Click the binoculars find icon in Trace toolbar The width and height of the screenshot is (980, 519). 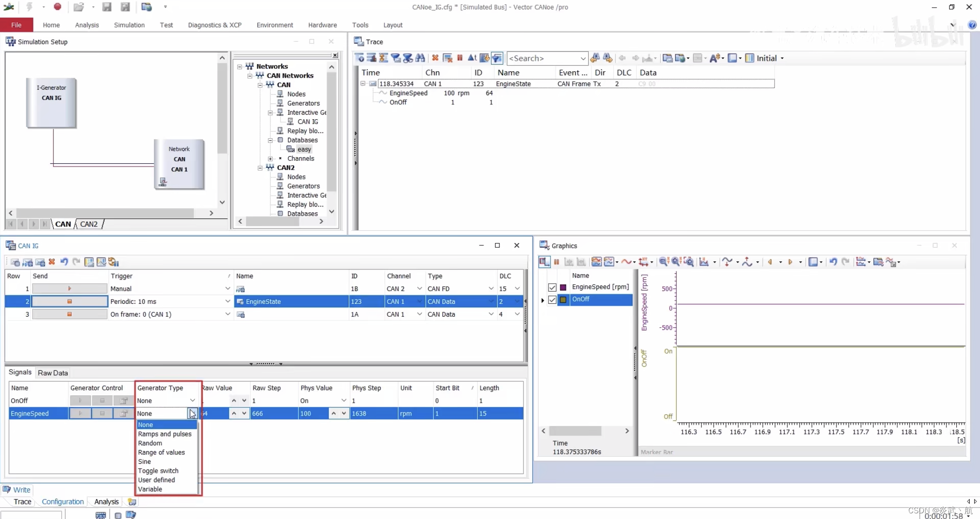click(420, 58)
